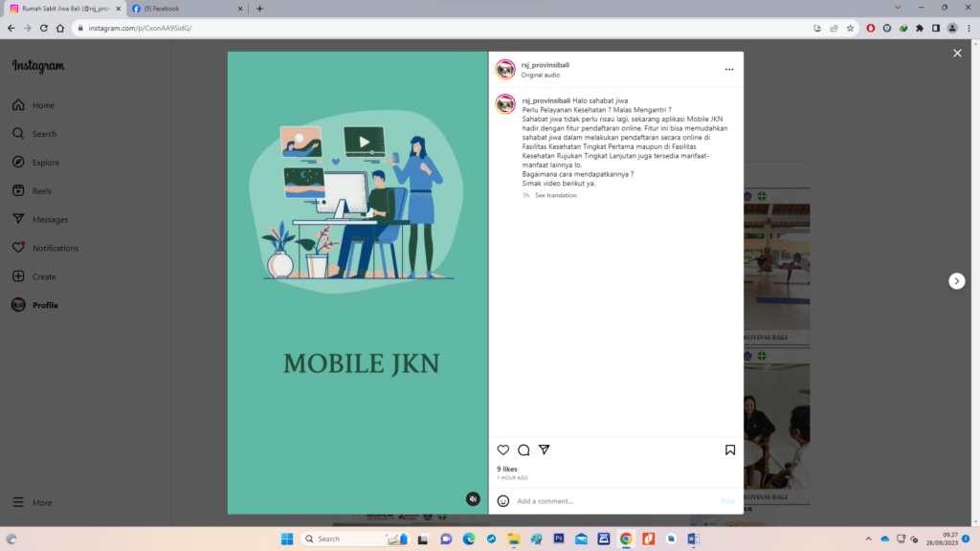Open a new browser tab
Image resolution: width=980 pixels, height=551 pixels.
point(259,9)
